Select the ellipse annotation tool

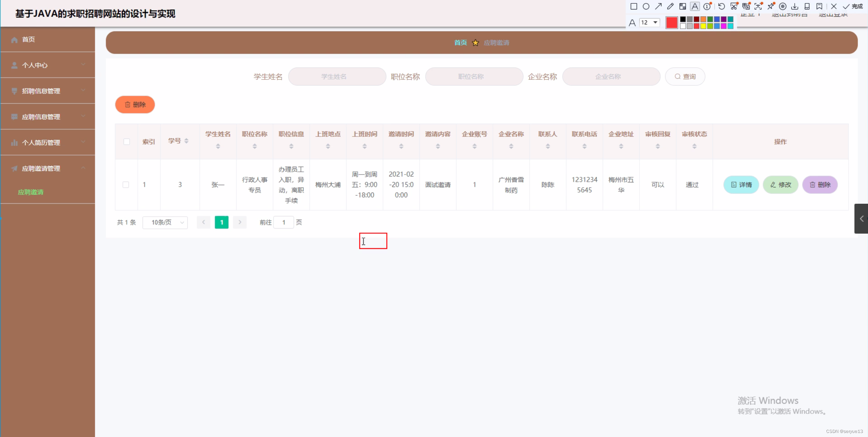click(646, 6)
